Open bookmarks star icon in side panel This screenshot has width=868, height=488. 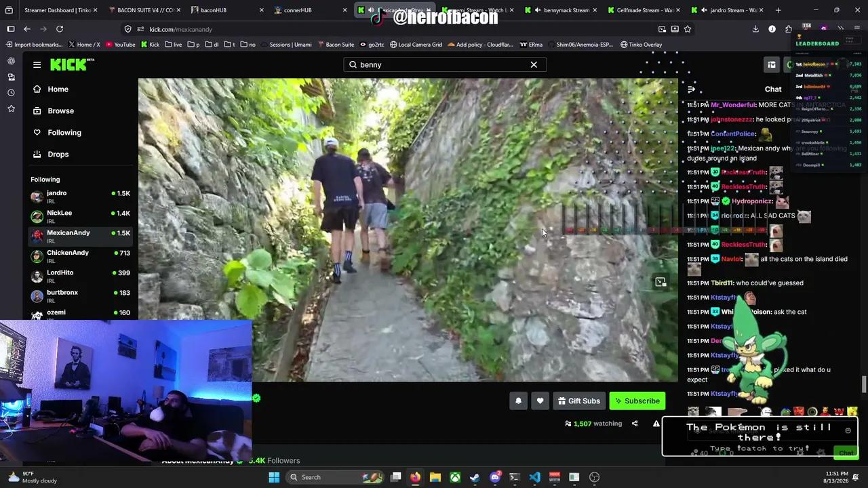11,108
